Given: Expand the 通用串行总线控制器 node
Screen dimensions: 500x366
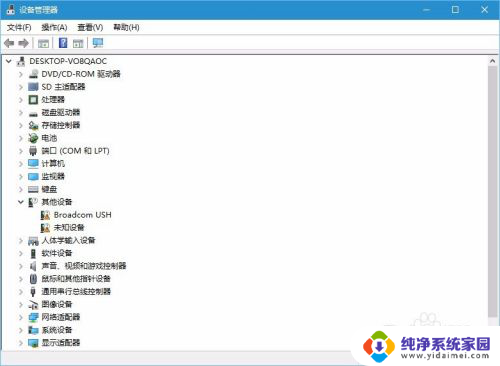Looking at the screenshot, I should [x=21, y=292].
